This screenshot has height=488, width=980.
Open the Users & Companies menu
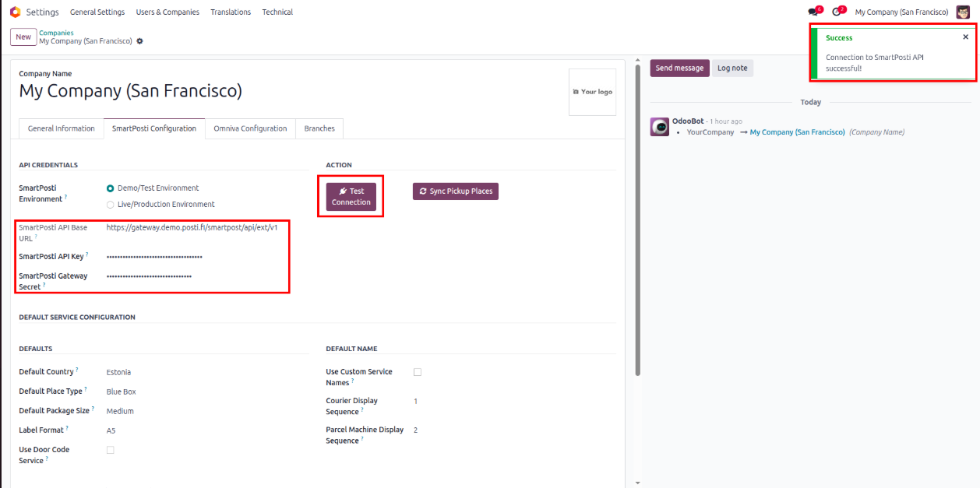[x=167, y=12]
